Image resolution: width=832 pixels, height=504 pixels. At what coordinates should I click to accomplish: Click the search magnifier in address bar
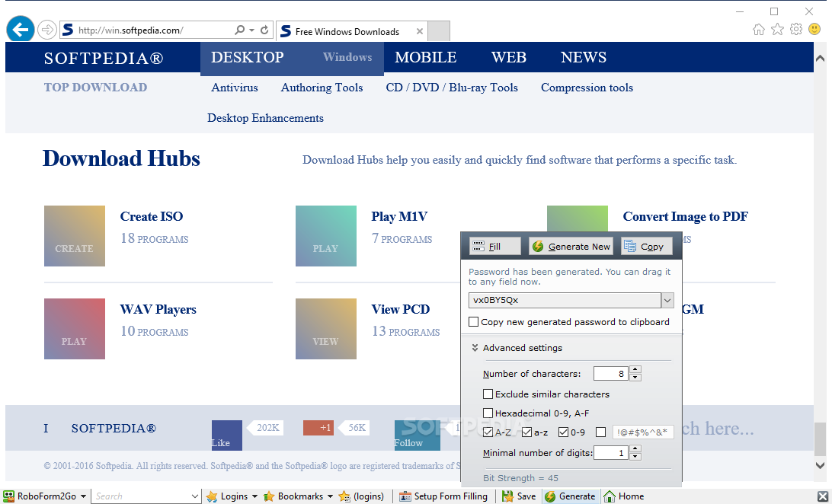[240, 30]
